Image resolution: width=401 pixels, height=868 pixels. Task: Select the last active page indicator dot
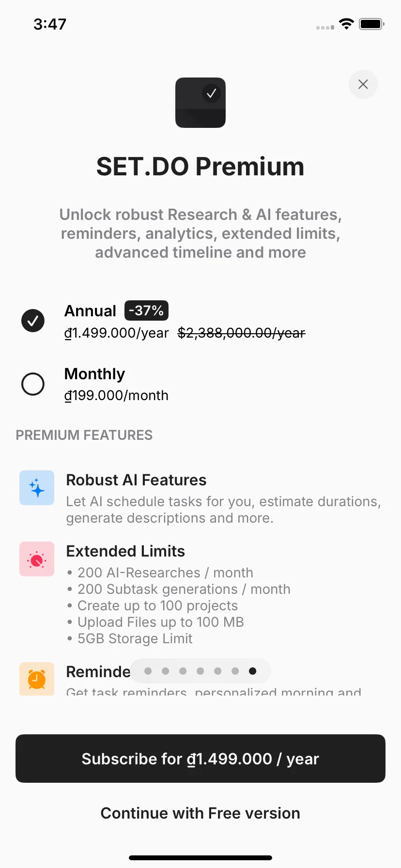click(252, 671)
